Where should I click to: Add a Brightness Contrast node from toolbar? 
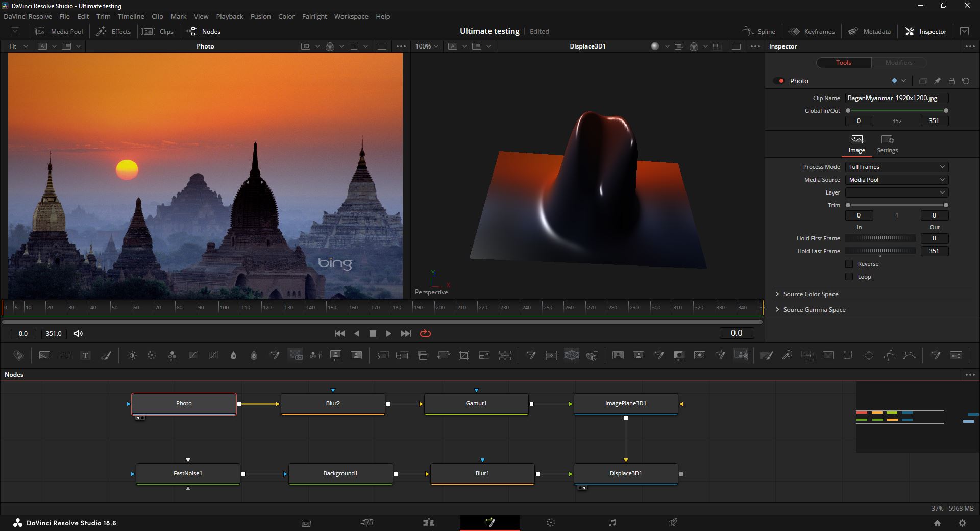point(132,355)
